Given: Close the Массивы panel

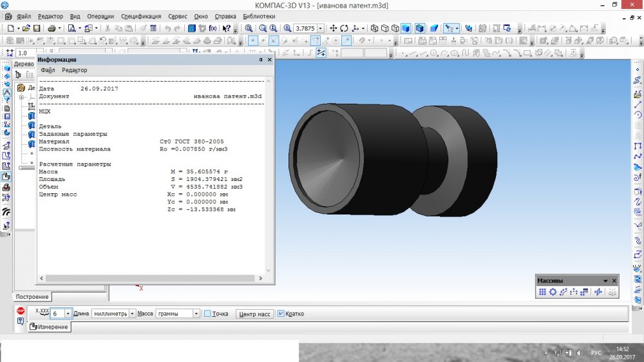Looking at the screenshot, I should pos(614,281).
